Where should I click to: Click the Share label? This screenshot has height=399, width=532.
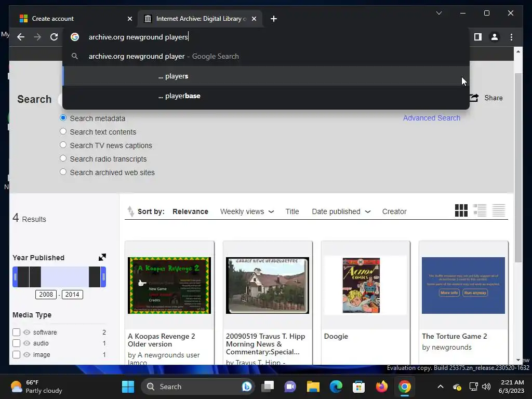tap(494, 98)
